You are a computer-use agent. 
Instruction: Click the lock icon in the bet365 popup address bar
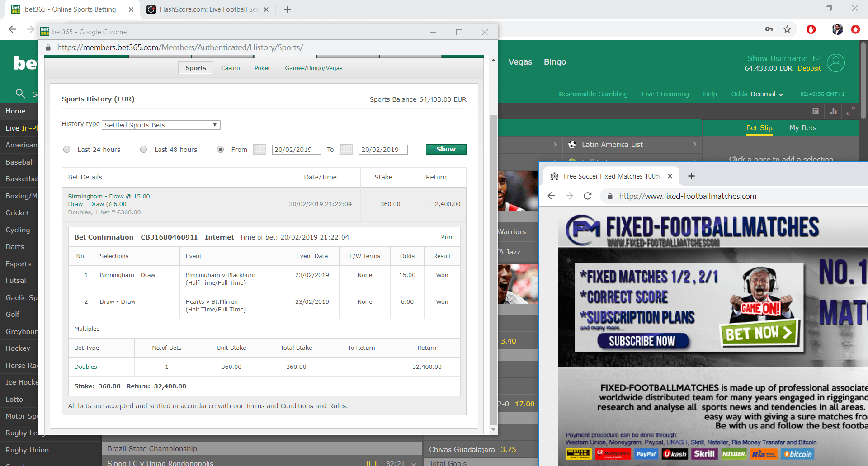pos(48,47)
